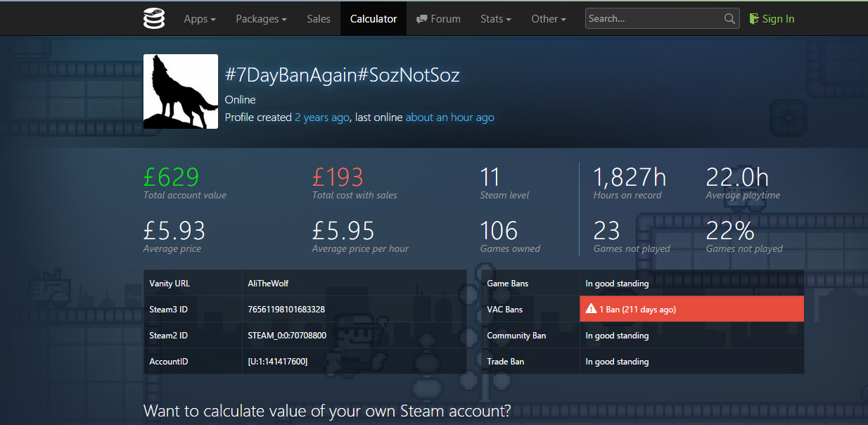The width and height of the screenshot is (868, 425).
Task: Click the Steam3 ID value 76561198101683328
Action: point(286,310)
